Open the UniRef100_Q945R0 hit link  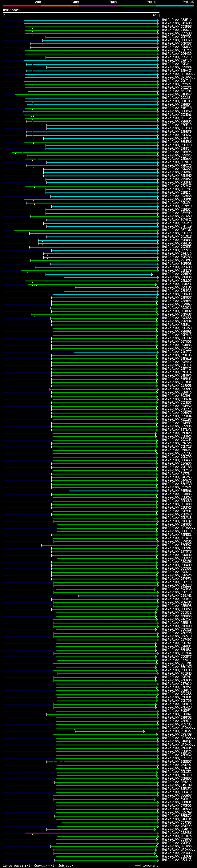pos(176,274)
